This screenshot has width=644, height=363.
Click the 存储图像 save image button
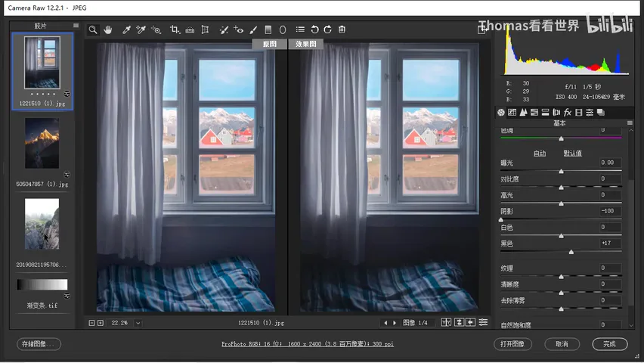(x=39, y=344)
